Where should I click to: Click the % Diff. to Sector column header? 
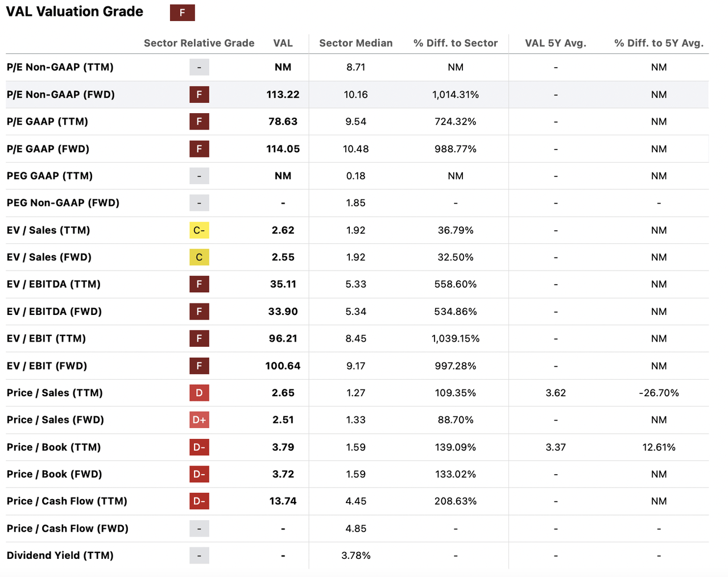[x=456, y=43]
